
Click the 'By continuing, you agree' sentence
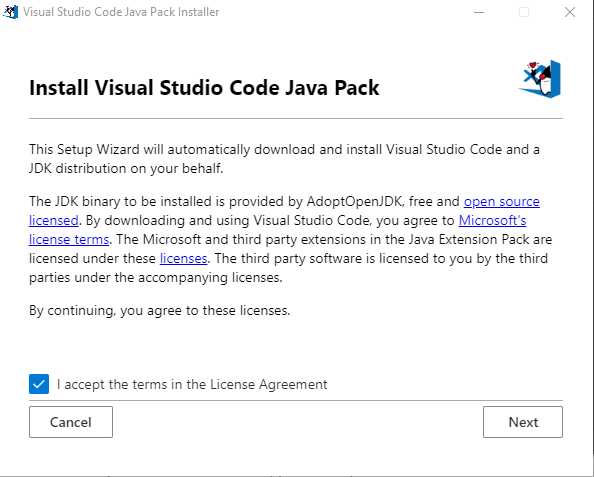pyautogui.click(x=159, y=311)
